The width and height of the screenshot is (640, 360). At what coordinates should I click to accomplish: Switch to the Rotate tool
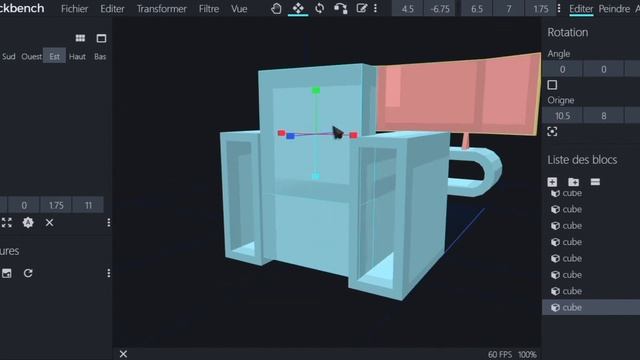click(x=320, y=9)
